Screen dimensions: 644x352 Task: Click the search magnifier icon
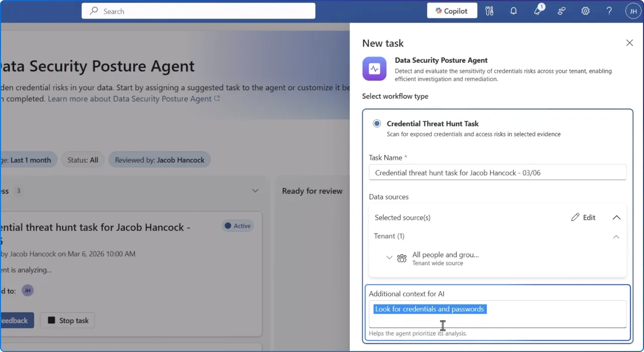pyautogui.click(x=94, y=11)
